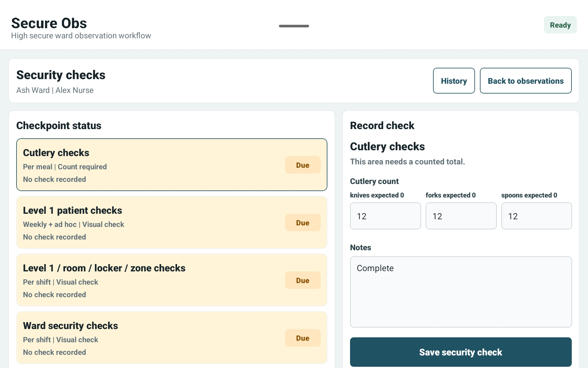Click 'High secure ward observation workflow' subtitle
The width and height of the screenshot is (588, 368).
click(81, 36)
